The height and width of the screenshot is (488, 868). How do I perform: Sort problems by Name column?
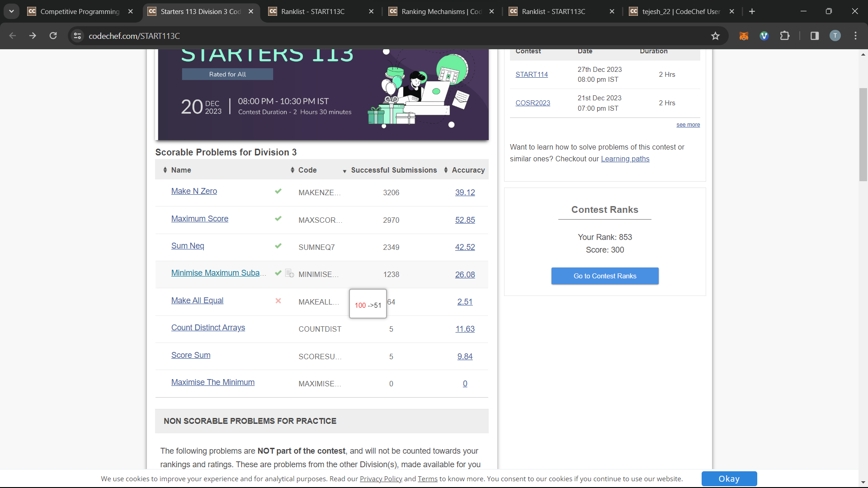[x=181, y=170]
